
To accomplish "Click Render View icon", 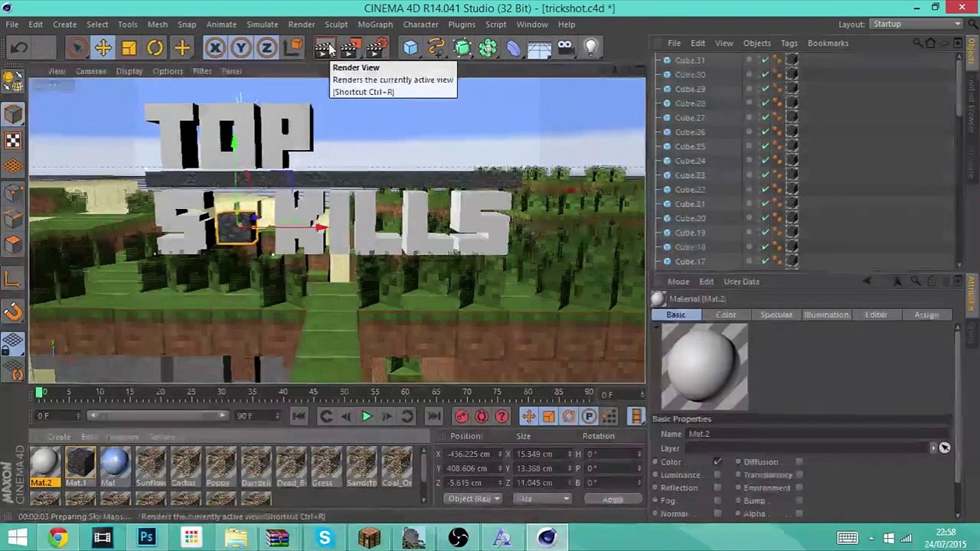I will pyautogui.click(x=325, y=48).
